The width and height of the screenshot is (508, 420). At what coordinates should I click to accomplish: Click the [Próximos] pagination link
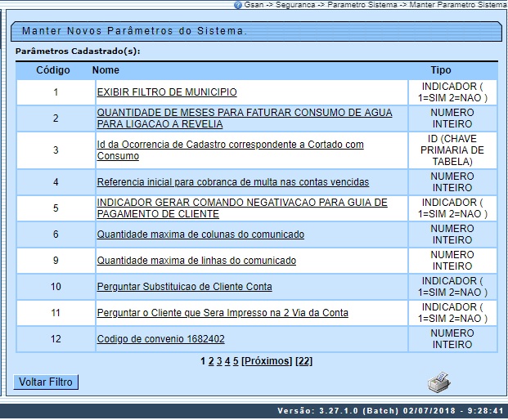point(267,361)
